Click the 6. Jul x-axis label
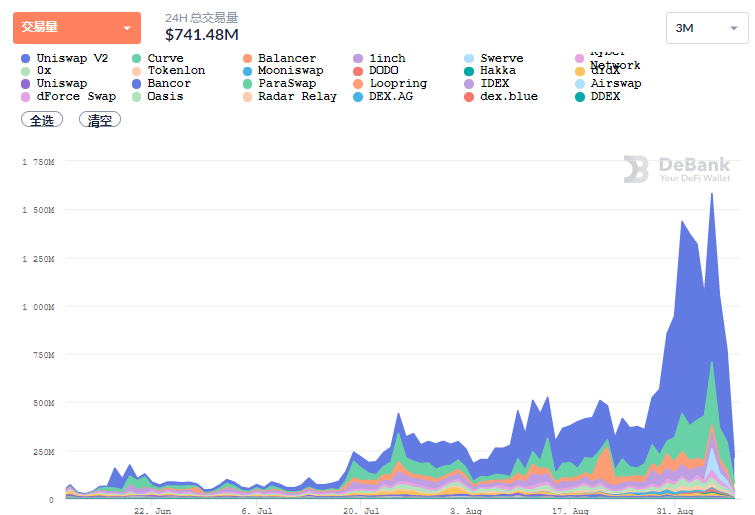Viewport: 755px width, 515px height. coord(257,511)
